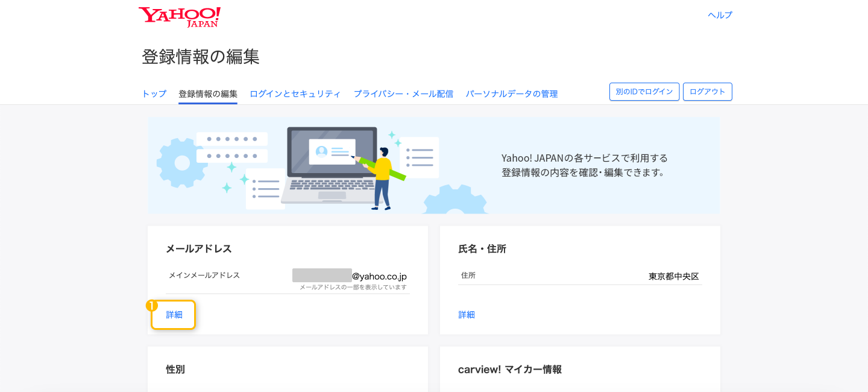Viewport: 868px width, 392px height.
Task: Go to the トップ tab
Action: pos(154,94)
